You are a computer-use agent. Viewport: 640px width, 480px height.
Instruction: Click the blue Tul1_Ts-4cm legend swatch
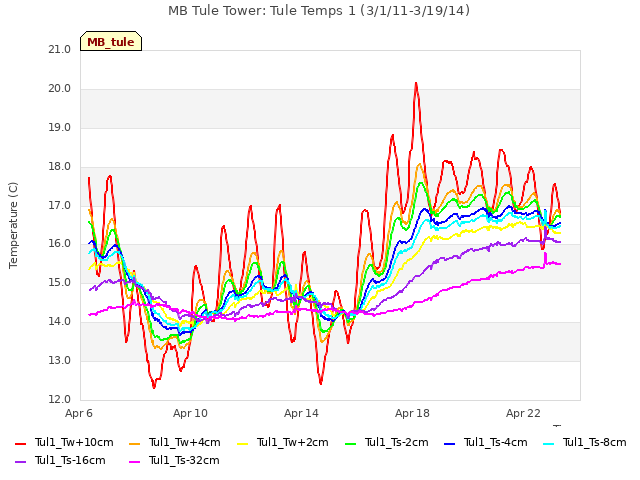[449, 444]
